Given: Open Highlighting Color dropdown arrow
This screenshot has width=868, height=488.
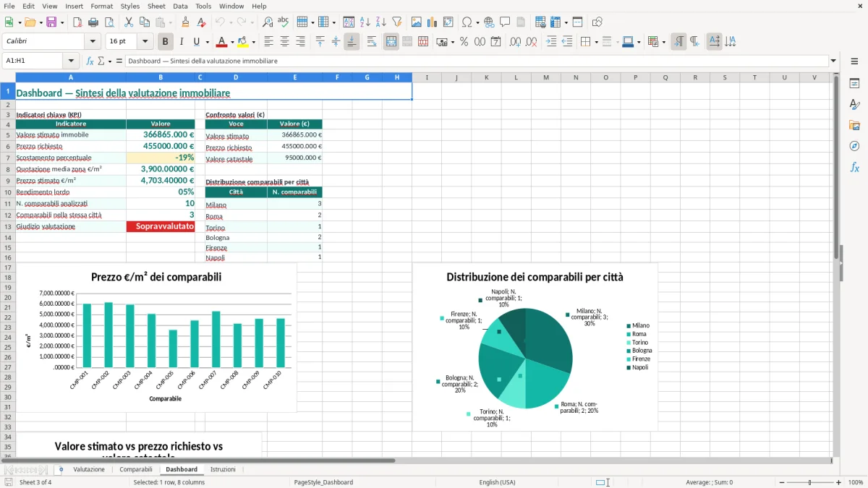Looking at the screenshot, I should (x=253, y=42).
